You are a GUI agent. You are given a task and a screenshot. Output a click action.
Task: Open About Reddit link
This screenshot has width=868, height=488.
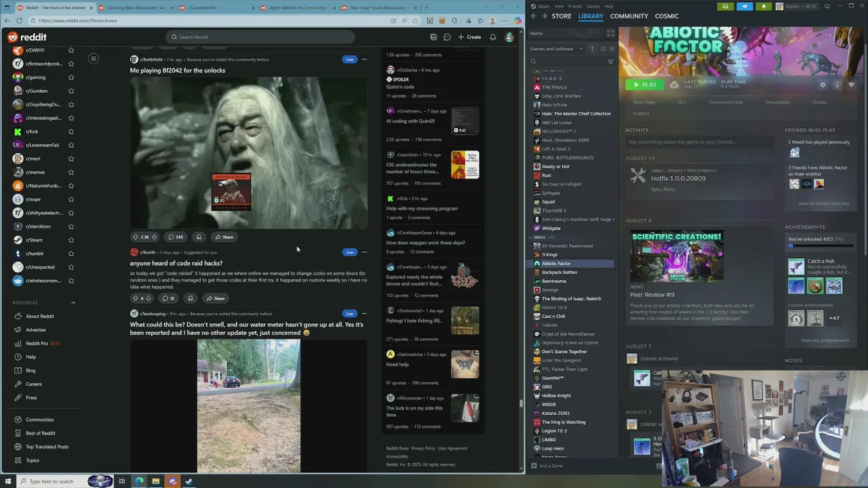pyautogui.click(x=40, y=317)
